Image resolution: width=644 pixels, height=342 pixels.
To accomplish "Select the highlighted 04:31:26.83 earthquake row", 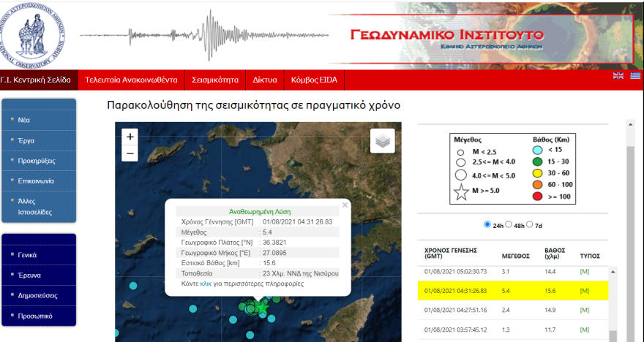I will point(512,291).
